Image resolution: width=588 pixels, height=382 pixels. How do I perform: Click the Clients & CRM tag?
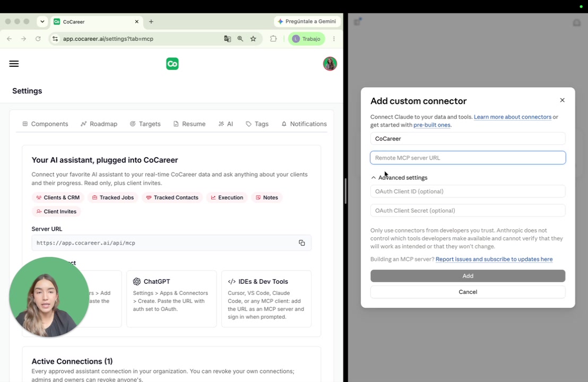58,197
